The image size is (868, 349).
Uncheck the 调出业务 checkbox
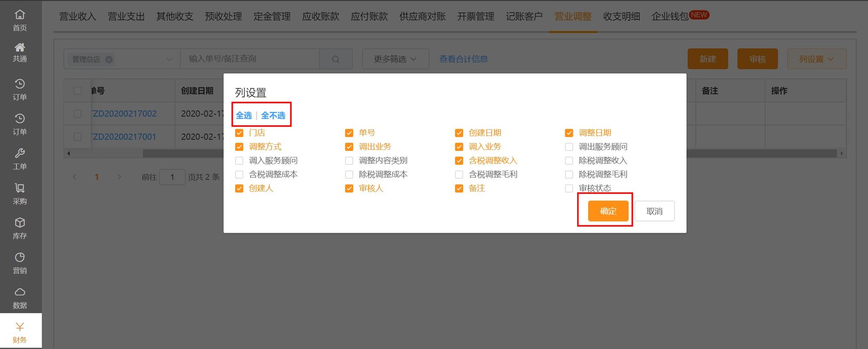349,147
